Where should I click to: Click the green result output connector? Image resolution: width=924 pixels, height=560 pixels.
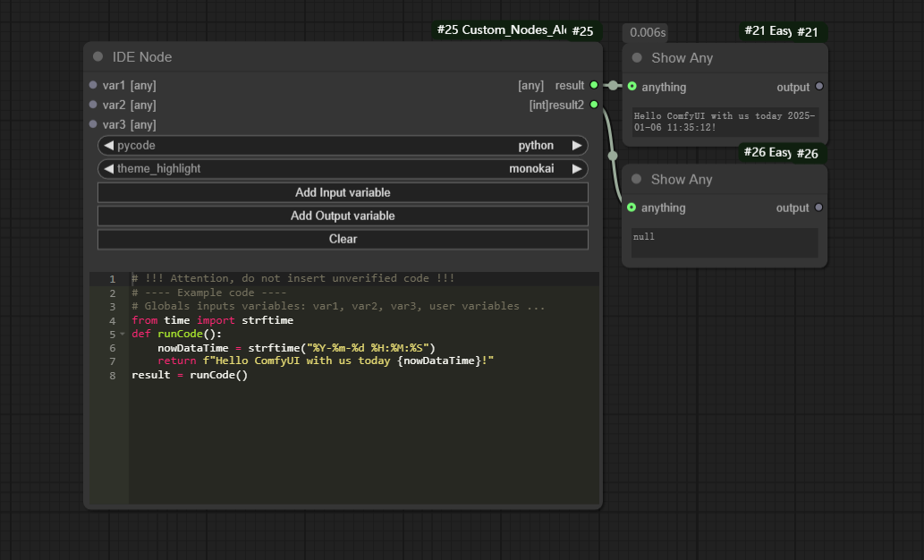point(594,86)
